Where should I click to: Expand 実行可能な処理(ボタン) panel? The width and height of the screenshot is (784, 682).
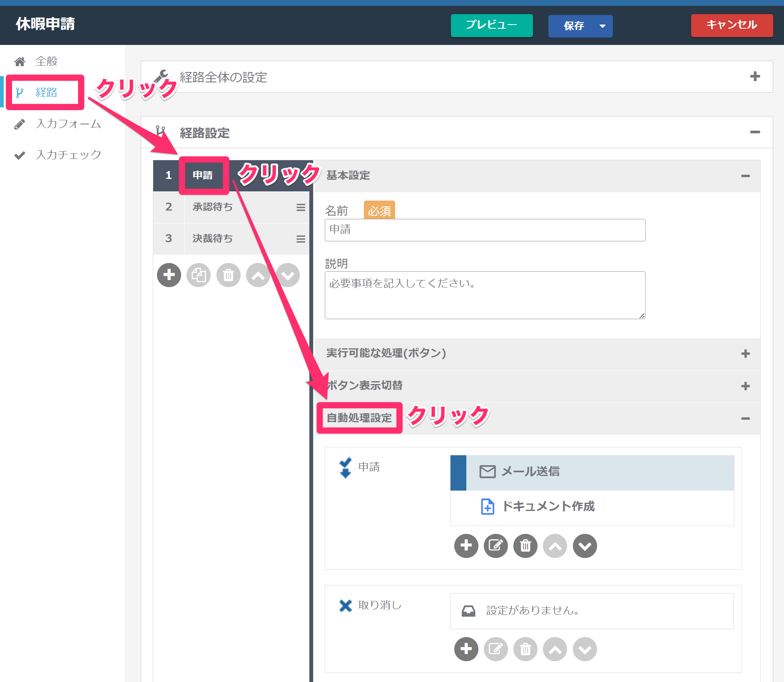pyautogui.click(x=745, y=354)
